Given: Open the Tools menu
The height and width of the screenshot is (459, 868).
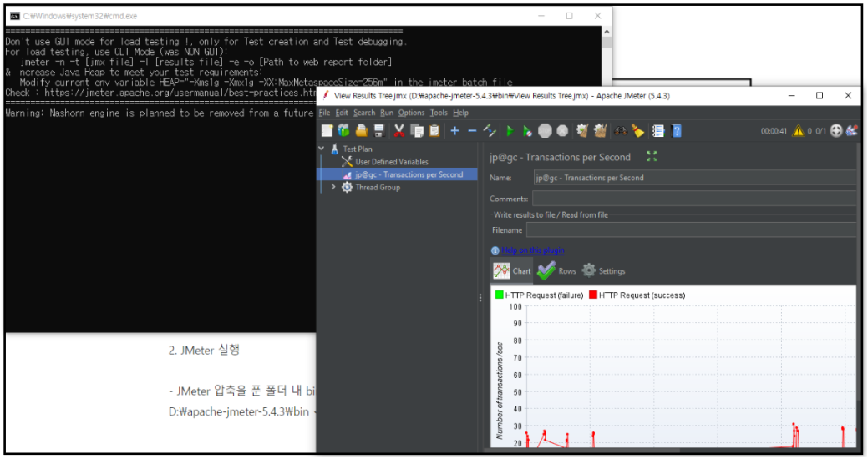Looking at the screenshot, I should pos(439,113).
